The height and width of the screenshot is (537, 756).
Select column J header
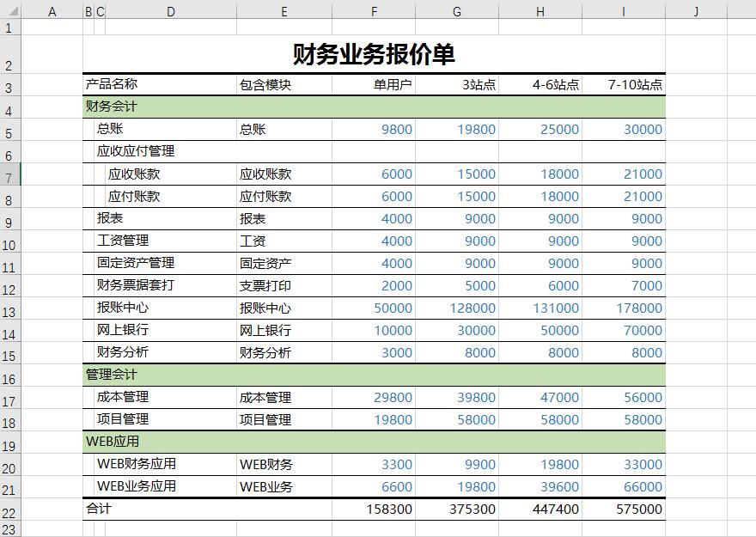click(x=696, y=11)
